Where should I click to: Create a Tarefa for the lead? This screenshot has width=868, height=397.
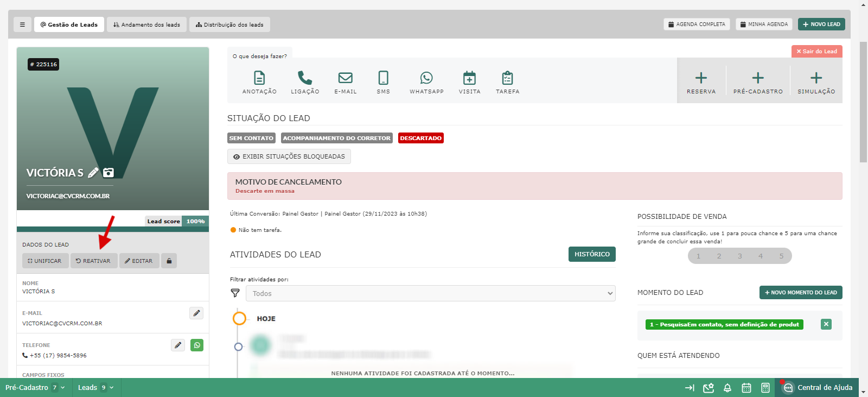tap(508, 82)
